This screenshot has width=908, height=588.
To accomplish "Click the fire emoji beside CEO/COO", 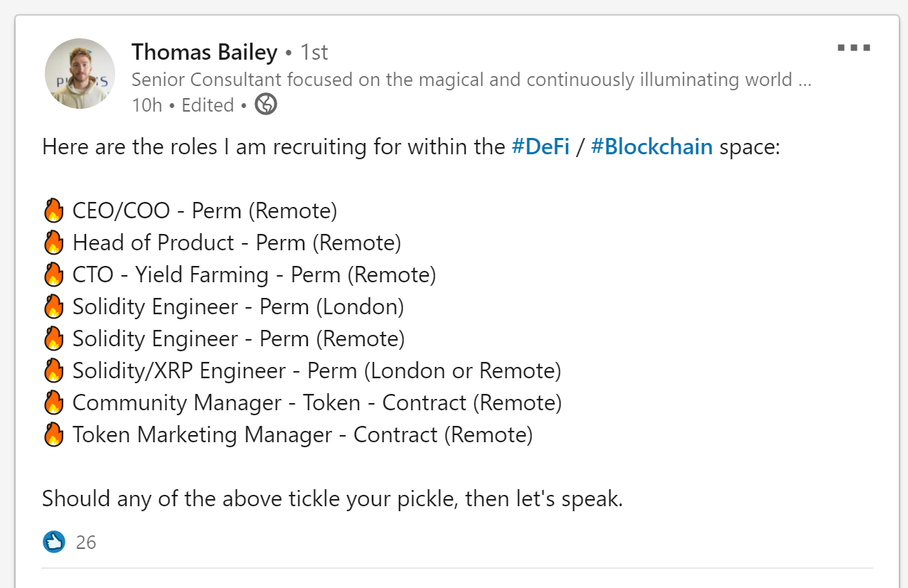I will (x=54, y=211).
